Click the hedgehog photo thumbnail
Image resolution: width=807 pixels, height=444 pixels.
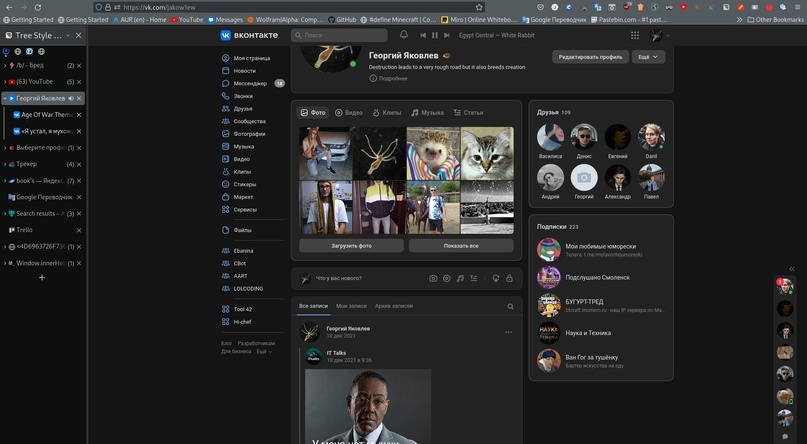433,152
